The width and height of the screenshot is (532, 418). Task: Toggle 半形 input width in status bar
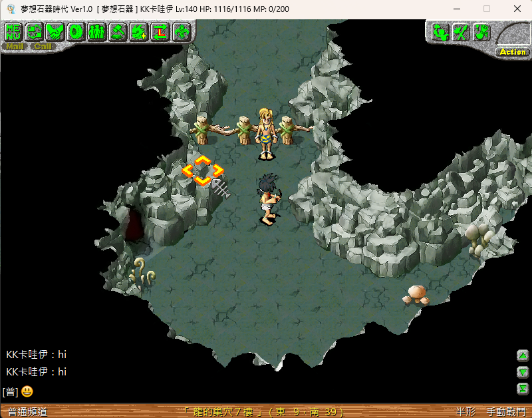point(465,412)
